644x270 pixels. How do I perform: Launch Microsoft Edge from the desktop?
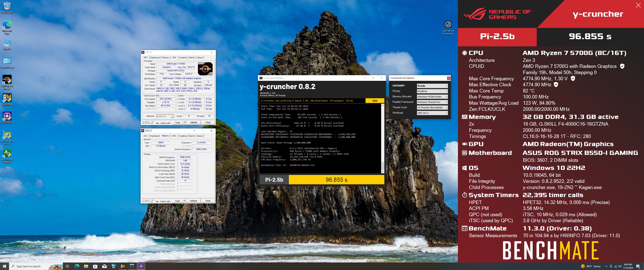pos(7,27)
